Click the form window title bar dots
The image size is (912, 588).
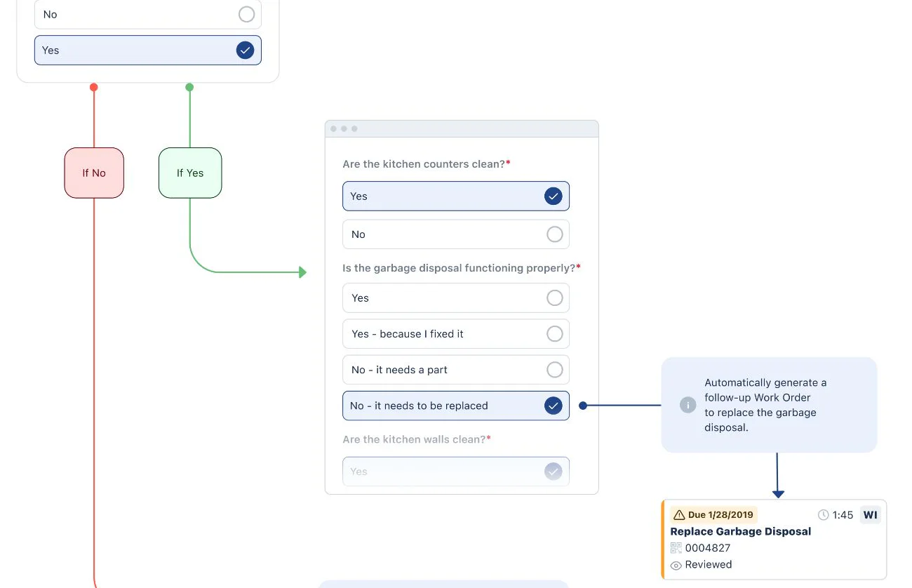point(344,129)
